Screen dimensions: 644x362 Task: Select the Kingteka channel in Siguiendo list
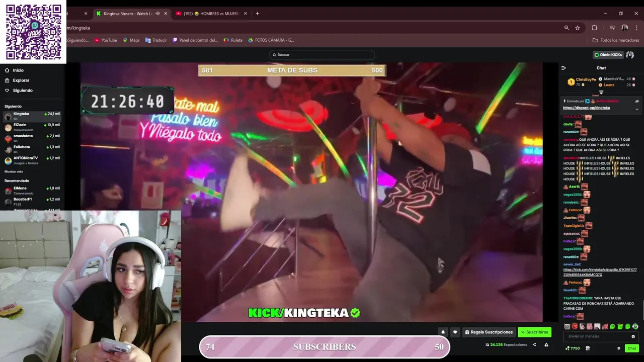click(32, 116)
